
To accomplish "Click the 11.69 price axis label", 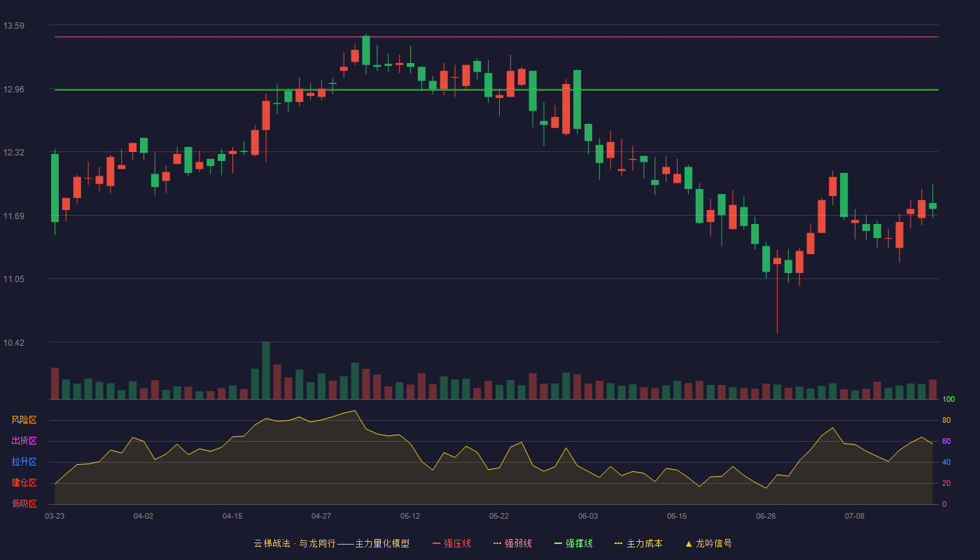I will pyautogui.click(x=14, y=216).
